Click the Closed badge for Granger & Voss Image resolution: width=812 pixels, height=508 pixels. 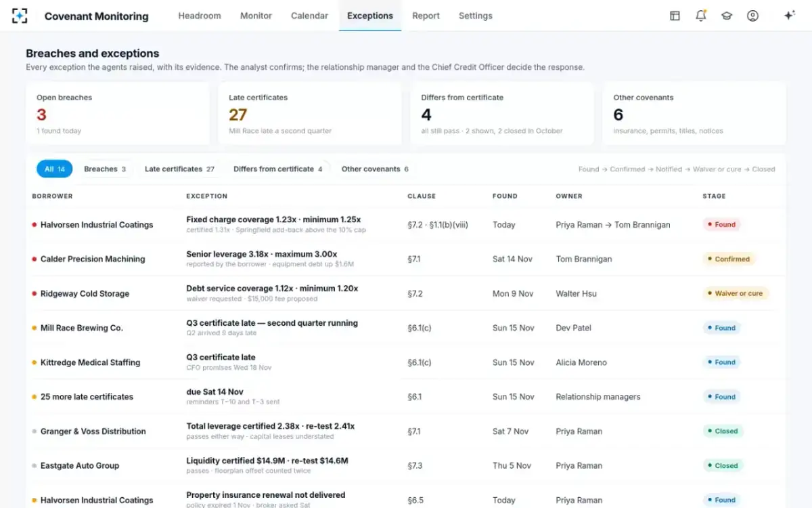(722, 431)
